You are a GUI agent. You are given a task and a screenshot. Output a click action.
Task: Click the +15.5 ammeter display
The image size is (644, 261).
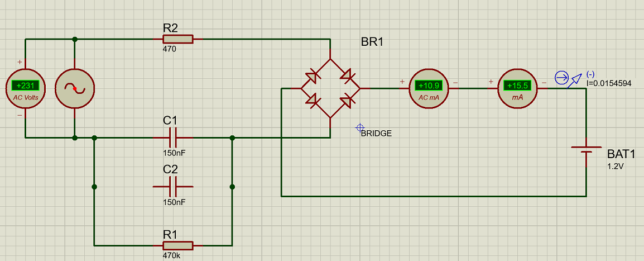pyautogui.click(x=517, y=86)
